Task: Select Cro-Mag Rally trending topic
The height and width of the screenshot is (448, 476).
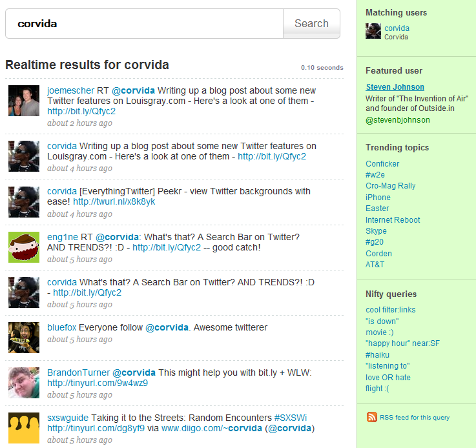Action: (x=390, y=186)
